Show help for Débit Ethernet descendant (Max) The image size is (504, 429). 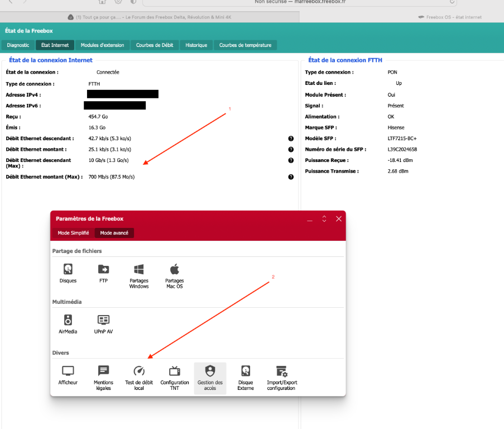(291, 160)
